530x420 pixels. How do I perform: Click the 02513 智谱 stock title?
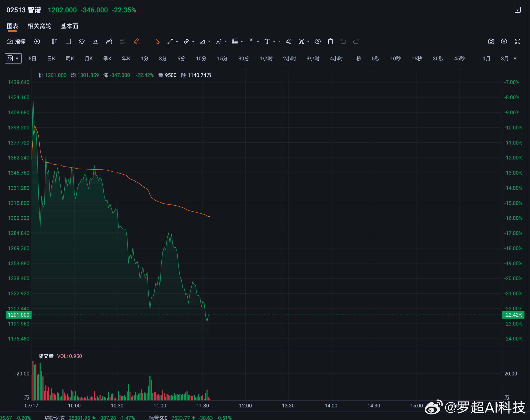(x=24, y=10)
